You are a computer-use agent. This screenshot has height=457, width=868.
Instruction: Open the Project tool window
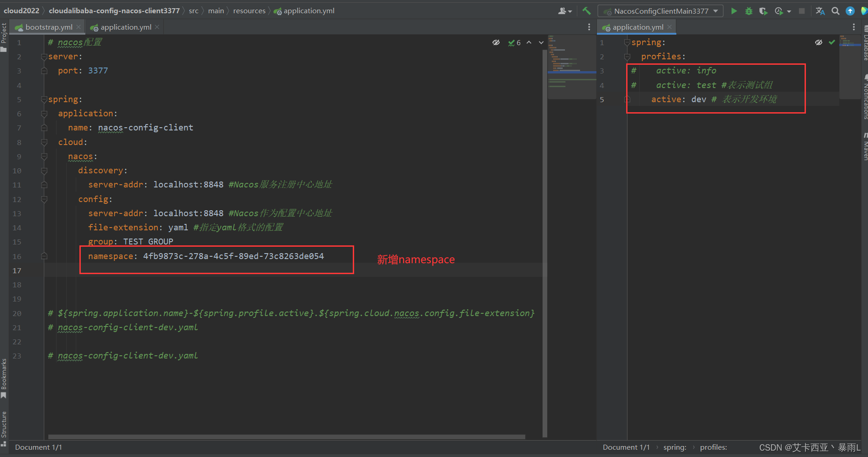(x=4, y=37)
